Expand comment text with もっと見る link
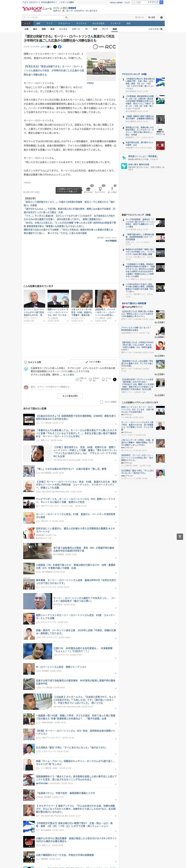 tap(69, 375)
